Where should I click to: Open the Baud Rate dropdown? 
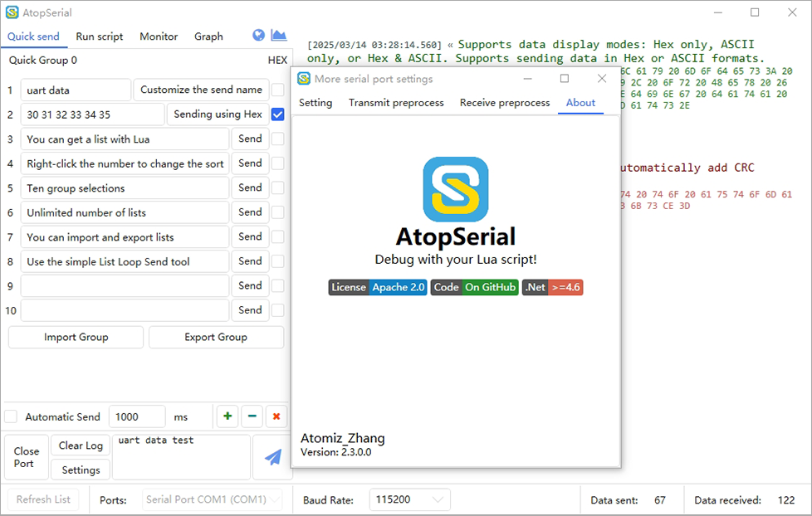click(409, 499)
